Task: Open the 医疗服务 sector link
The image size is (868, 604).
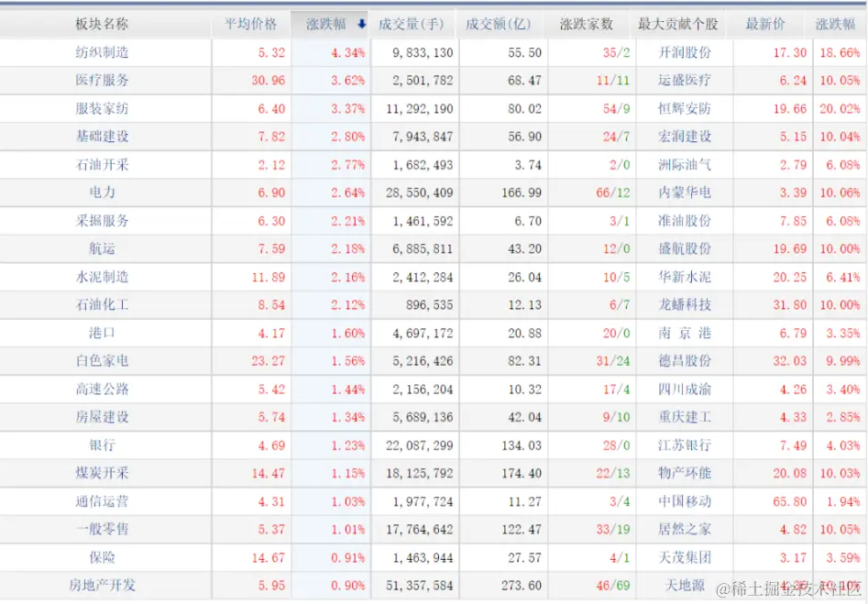Action: click(x=102, y=81)
